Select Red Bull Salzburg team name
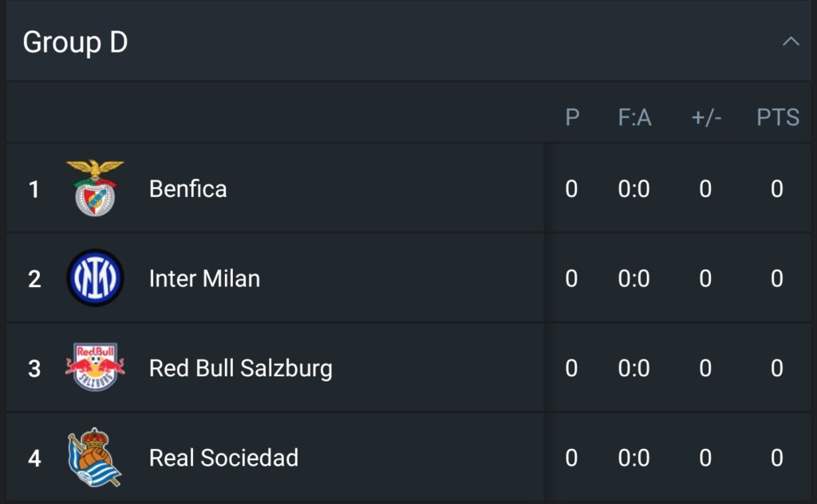817x504 pixels. [x=241, y=368]
